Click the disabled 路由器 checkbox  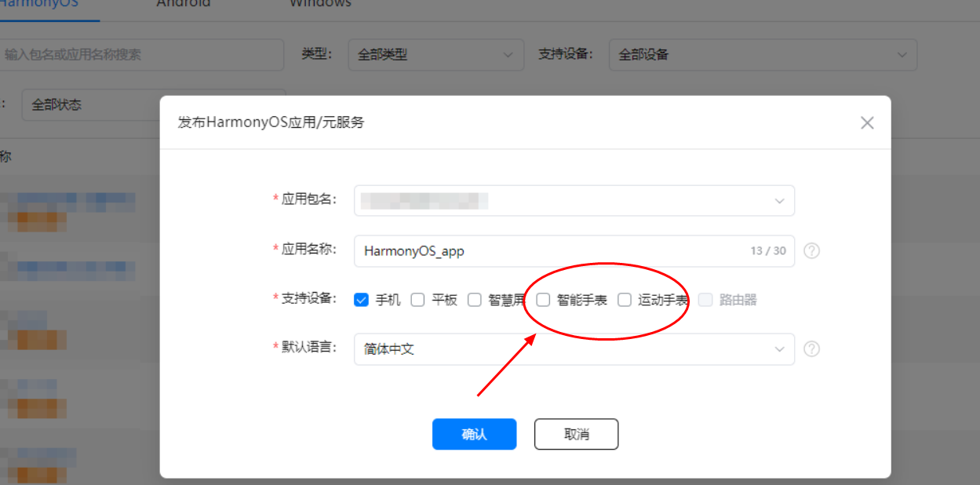pos(705,300)
